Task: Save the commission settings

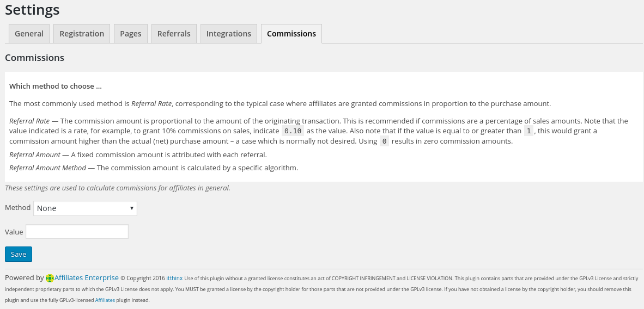Action: [x=19, y=254]
